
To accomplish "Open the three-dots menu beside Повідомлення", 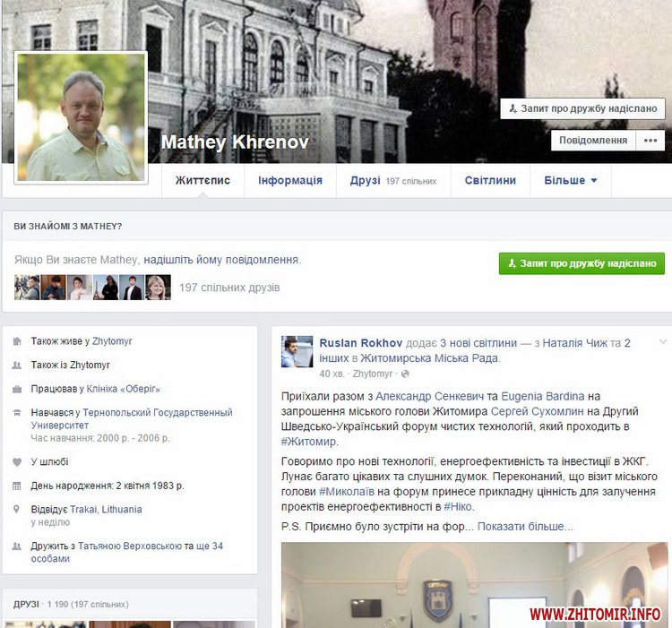I will tap(650, 141).
